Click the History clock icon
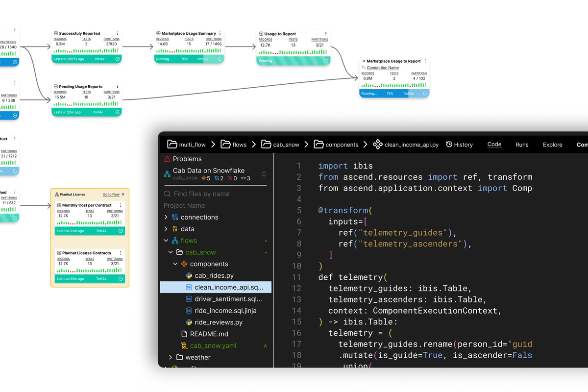The image size is (588, 392). [449, 145]
